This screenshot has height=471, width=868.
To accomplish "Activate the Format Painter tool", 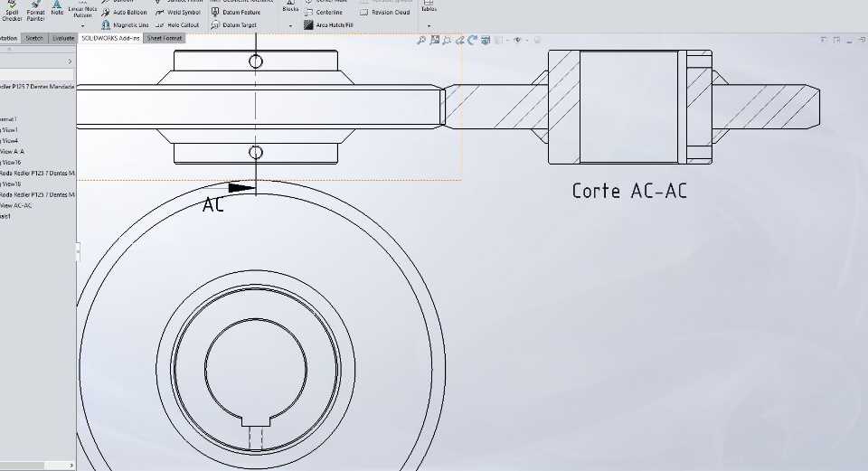I will coord(35,11).
